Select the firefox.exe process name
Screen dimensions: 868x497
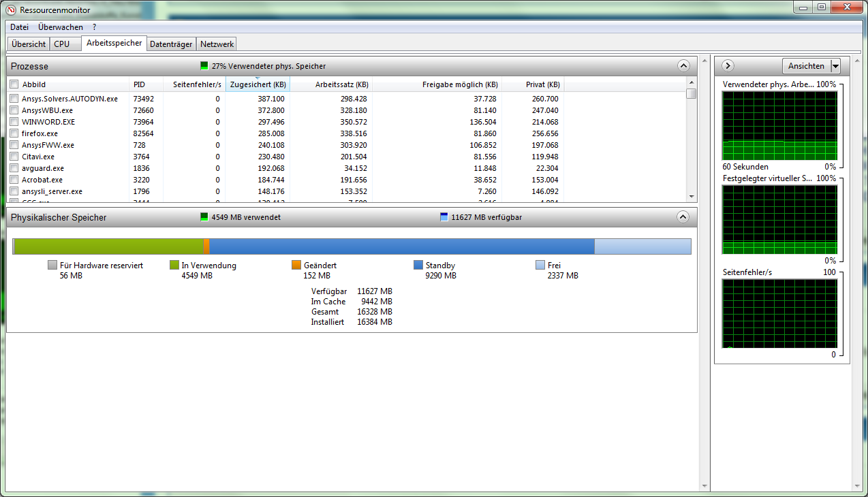[x=40, y=133]
